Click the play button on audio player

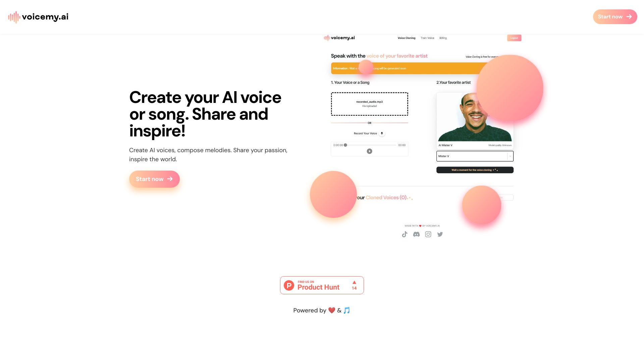(x=369, y=151)
